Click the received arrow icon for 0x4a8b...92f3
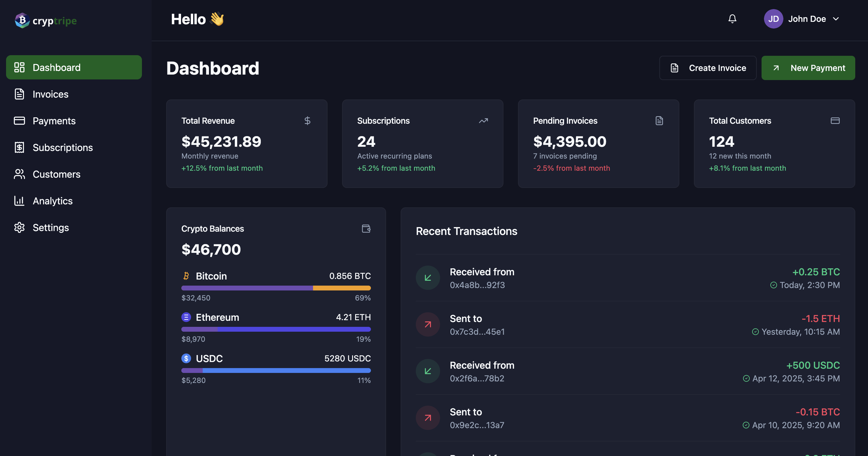The width and height of the screenshot is (868, 456). click(428, 278)
